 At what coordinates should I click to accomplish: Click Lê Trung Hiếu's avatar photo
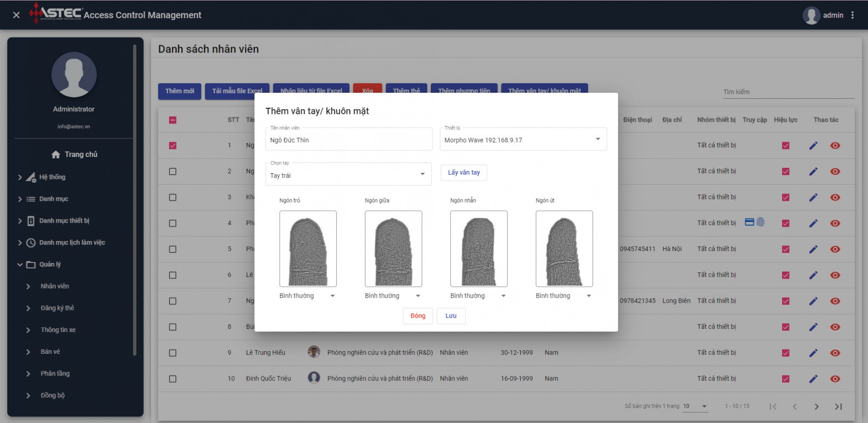314,352
